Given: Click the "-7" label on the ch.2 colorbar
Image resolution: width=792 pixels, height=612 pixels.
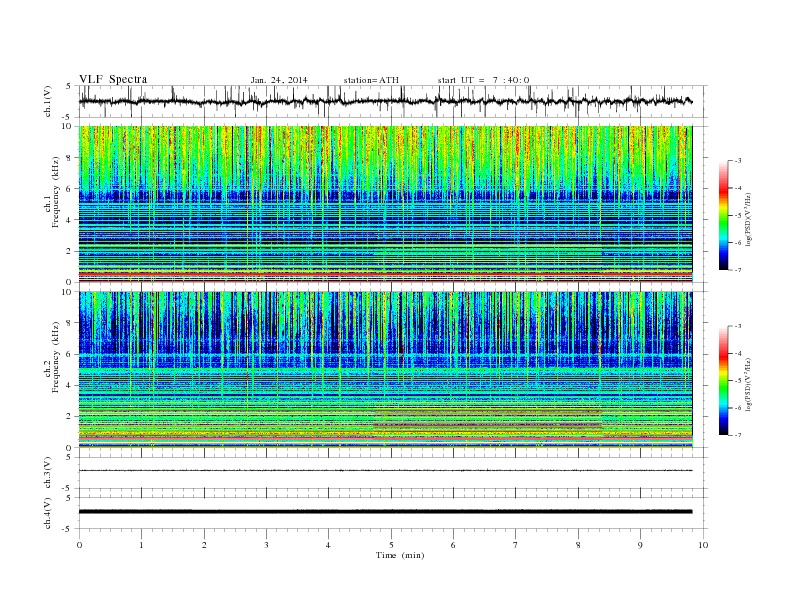Looking at the screenshot, I should tap(738, 435).
